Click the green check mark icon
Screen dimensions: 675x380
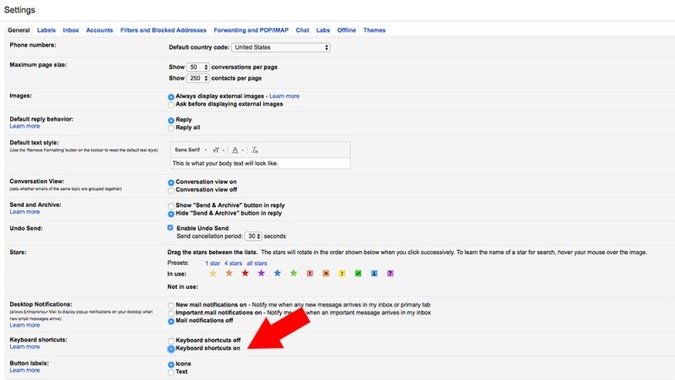358,273
